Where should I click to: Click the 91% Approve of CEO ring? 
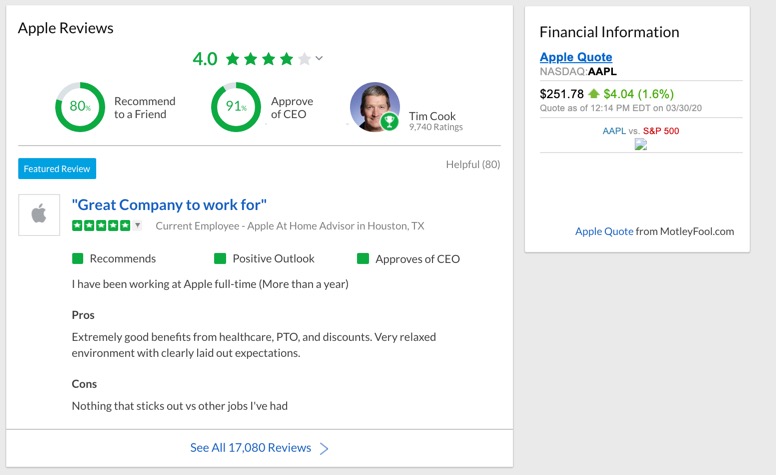236,107
